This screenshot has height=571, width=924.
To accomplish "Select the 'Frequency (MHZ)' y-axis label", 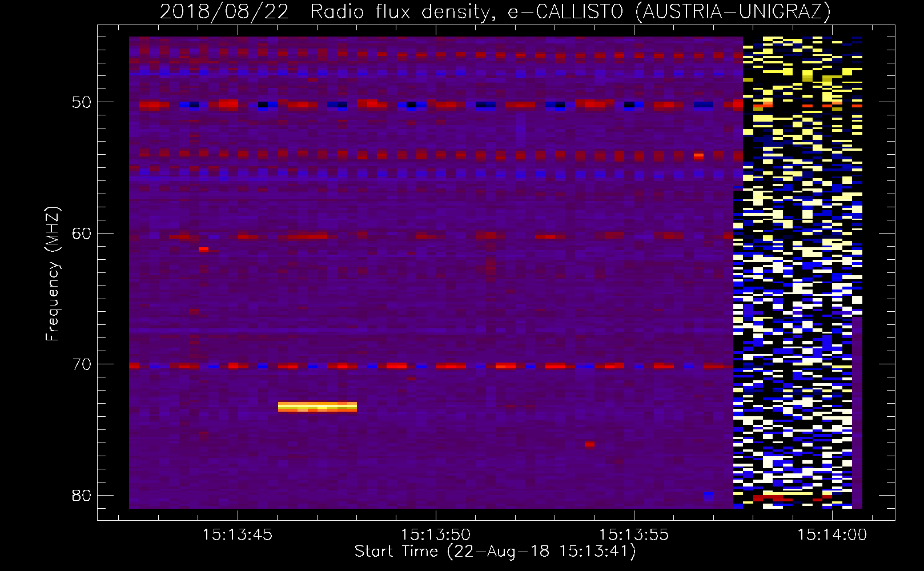I will [x=53, y=274].
